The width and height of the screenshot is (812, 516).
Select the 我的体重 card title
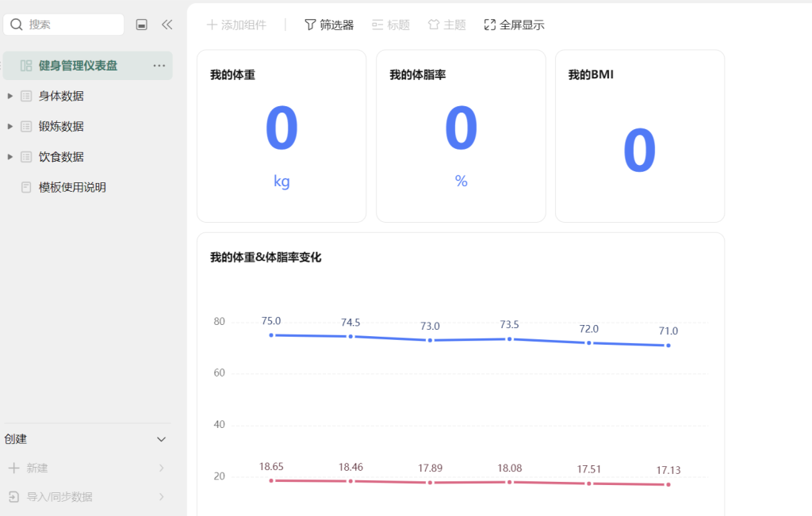pos(232,75)
